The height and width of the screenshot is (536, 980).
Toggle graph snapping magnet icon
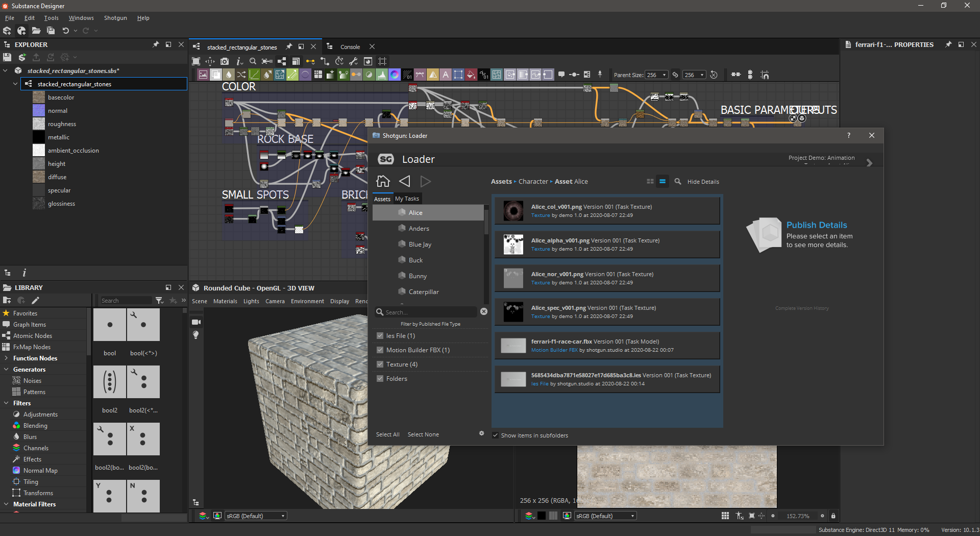(x=765, y=75)
